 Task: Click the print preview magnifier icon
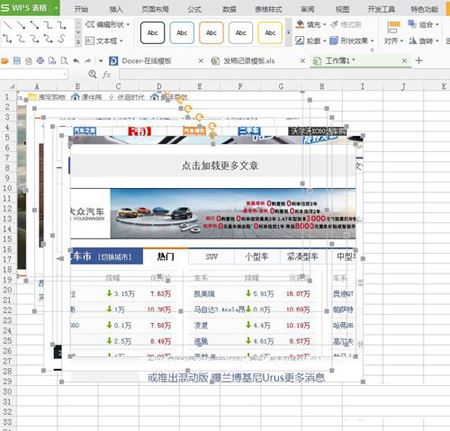(64, 61)
